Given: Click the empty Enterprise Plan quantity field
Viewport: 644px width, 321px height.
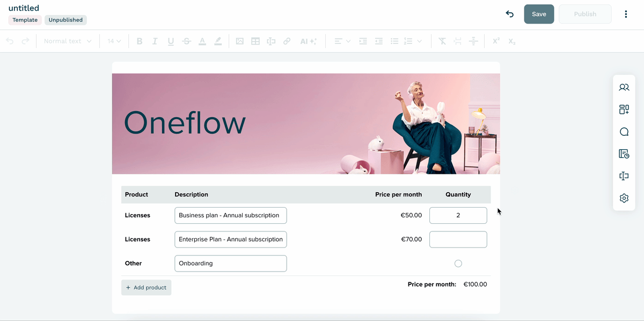Looking at the screenshot, I should click(458, 239).
